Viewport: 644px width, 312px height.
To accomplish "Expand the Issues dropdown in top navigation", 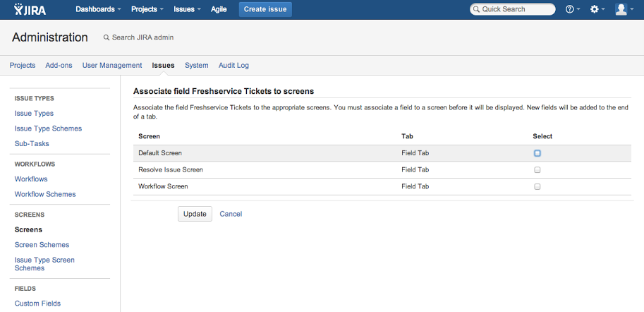I will click(x=187, y=9).
